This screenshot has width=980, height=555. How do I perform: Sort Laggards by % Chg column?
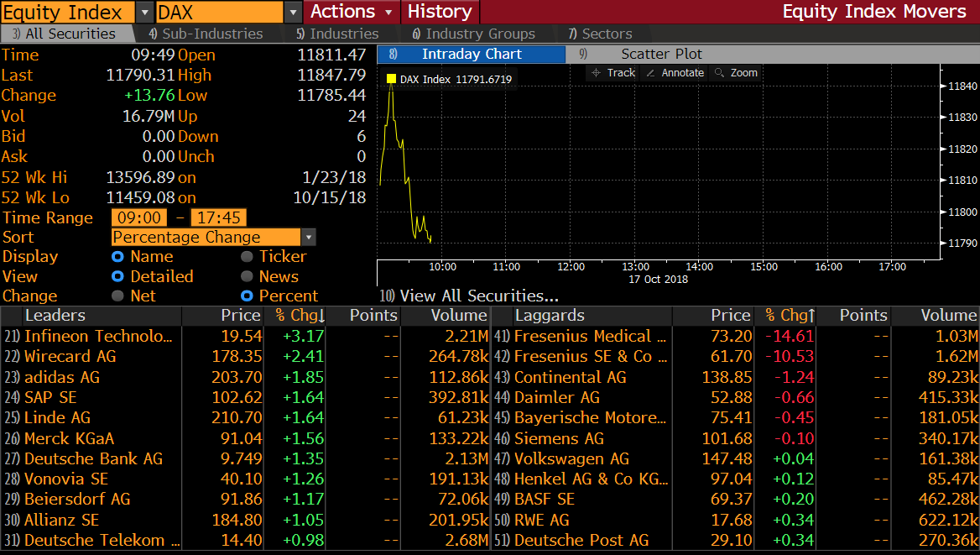(785, 316)
